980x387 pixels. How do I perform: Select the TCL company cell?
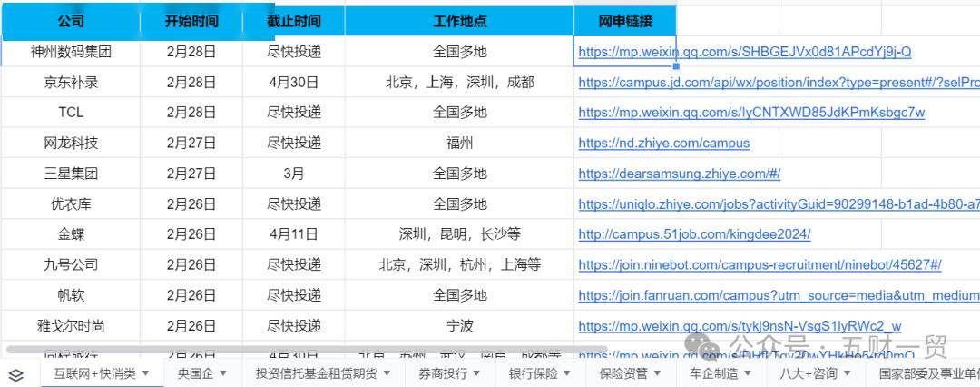click(71, 113)
